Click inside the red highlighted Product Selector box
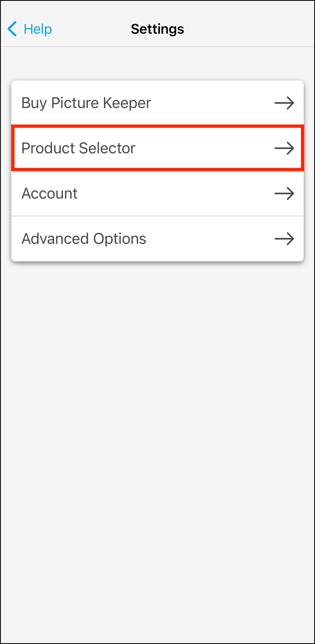Image resolution: width=315 pixels, height=644 pixels. tap(157, 148)
